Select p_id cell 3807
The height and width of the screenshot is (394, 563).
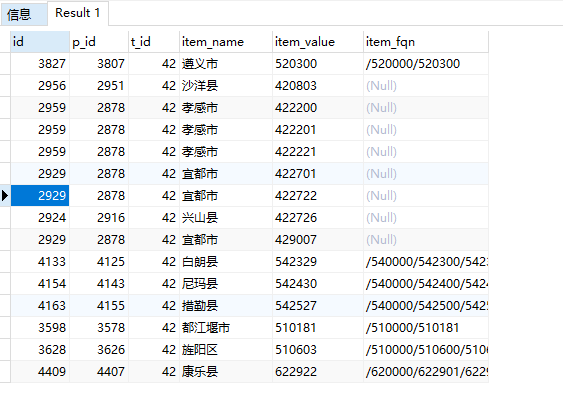(x=99, y=64)
